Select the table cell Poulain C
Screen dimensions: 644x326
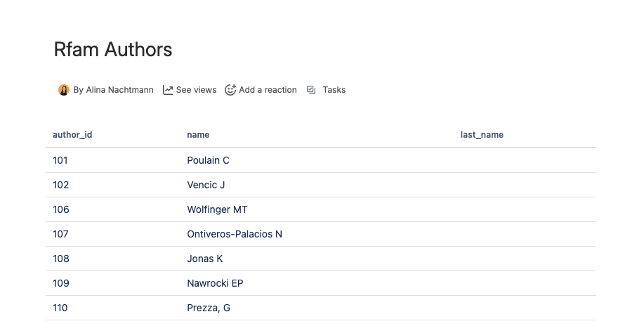coord(208,160)
